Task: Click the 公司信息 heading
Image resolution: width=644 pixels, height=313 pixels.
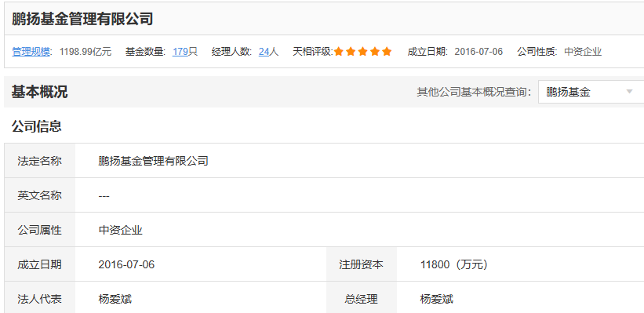Action: tap(37, 126)
